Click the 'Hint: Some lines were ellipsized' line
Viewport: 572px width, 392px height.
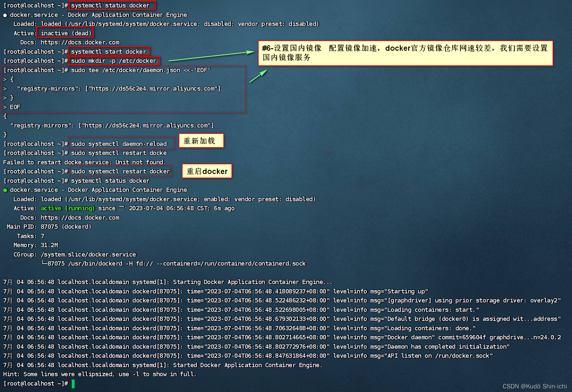coord(100,374)
